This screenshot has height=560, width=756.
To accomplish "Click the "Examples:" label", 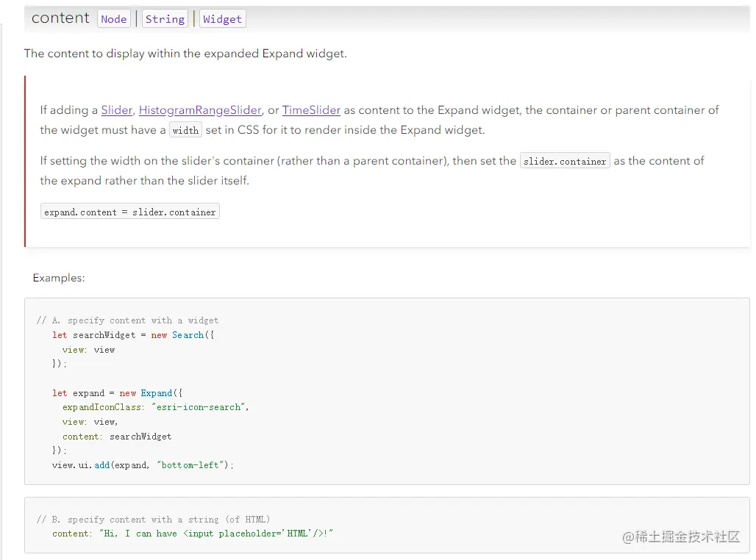I will point(59,278).
